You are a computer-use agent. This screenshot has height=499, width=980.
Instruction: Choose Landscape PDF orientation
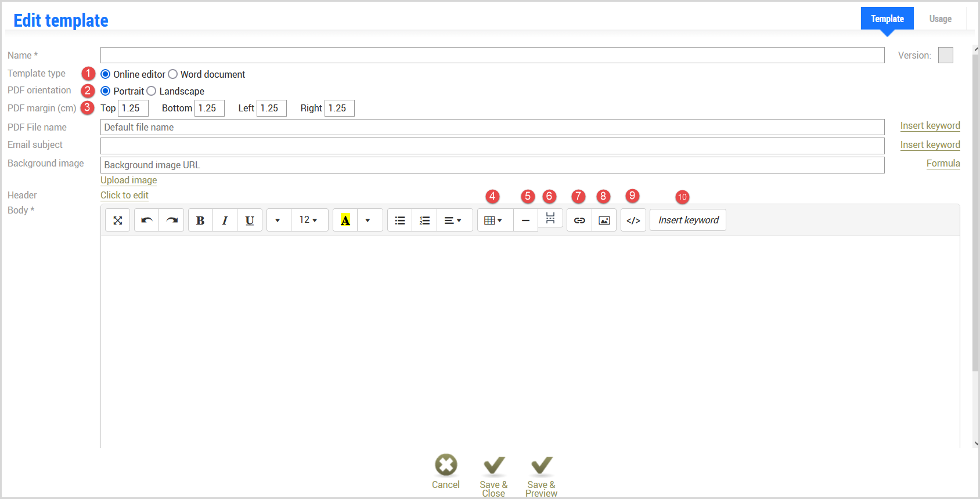tap(152, 91)
